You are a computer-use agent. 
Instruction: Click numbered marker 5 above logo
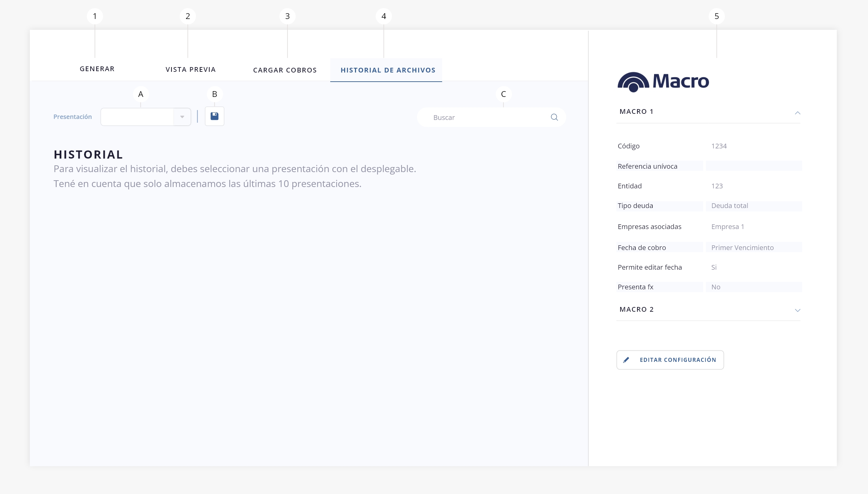tap(716, 16)
